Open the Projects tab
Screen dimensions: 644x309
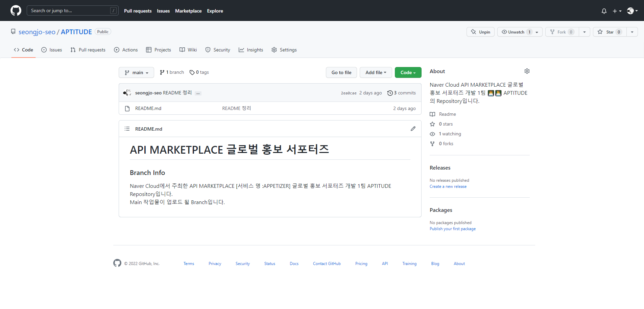tap(159, 50)
